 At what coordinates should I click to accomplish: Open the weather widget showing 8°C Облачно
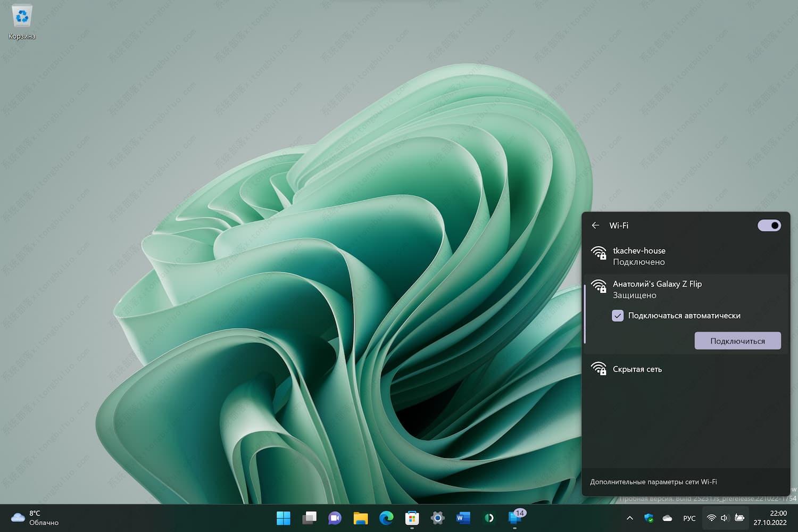point(29,518)
